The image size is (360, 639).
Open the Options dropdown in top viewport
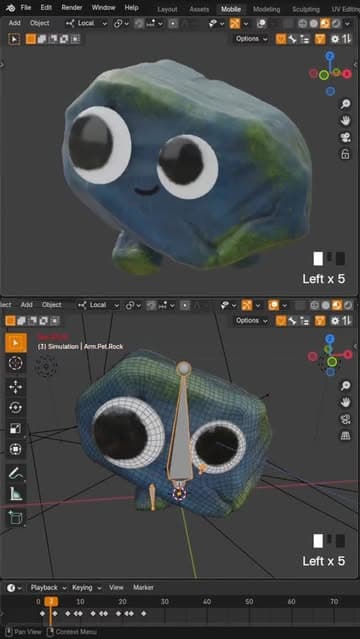251,39
